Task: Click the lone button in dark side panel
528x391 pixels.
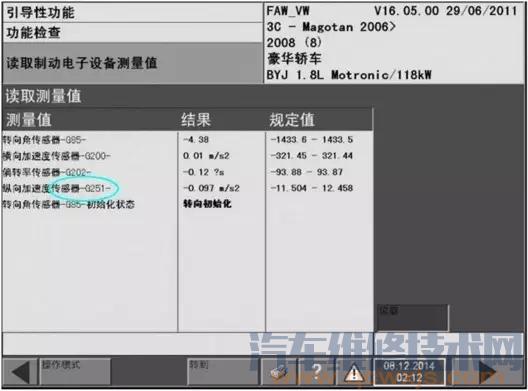Action: [x=412, y=318]
